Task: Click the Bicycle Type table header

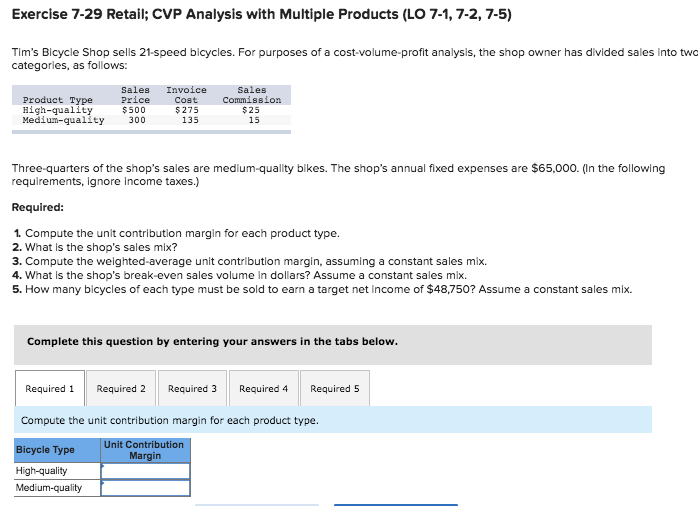Action: coord(57,450)
